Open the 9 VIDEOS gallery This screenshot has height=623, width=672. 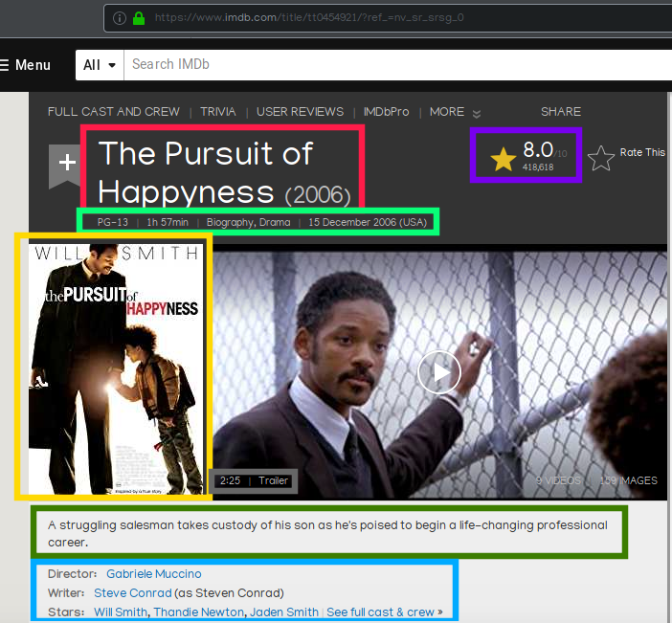pyautogui.click(x=558, y=480)
